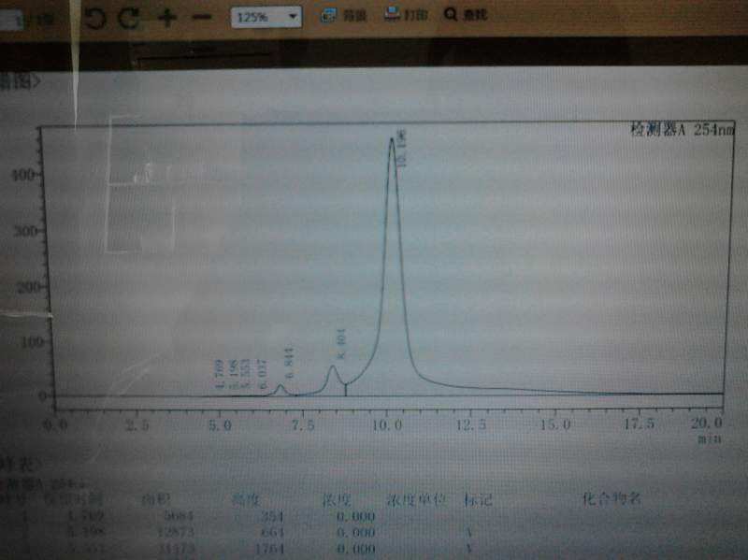
Task: Click the 5.0 x-axis tick label
Action: pos(220,424)
